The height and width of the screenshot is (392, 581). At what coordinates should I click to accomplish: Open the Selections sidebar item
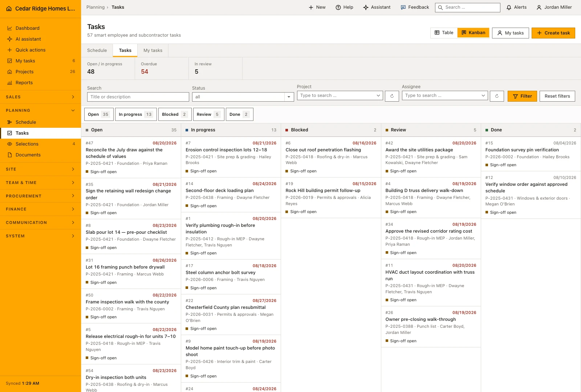coord(40,144)
